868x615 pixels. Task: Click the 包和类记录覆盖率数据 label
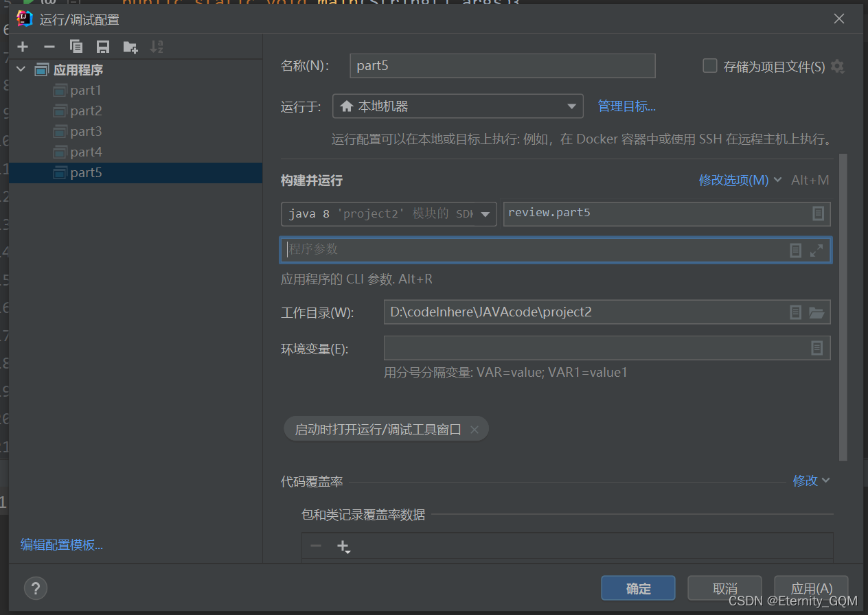pyautogui.click(x=363, y=514)
